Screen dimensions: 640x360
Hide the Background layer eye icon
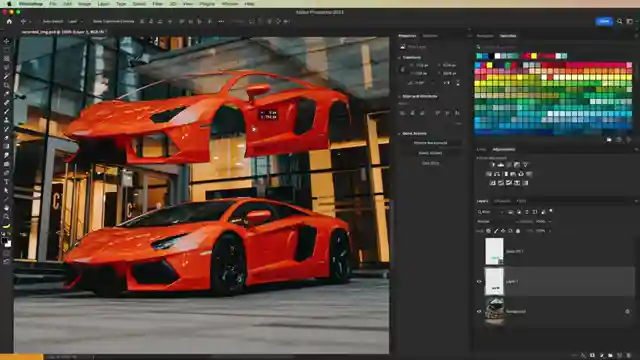pyautogui.click(x=479, y=311)
